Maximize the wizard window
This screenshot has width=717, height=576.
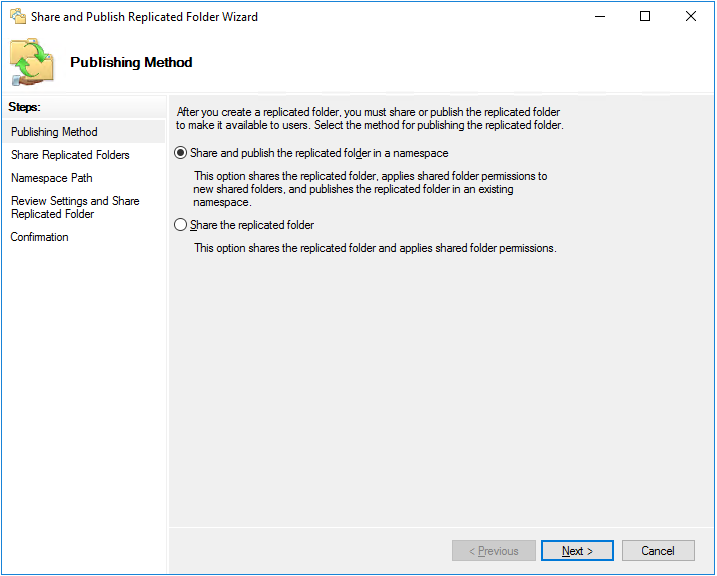[645, 16]
